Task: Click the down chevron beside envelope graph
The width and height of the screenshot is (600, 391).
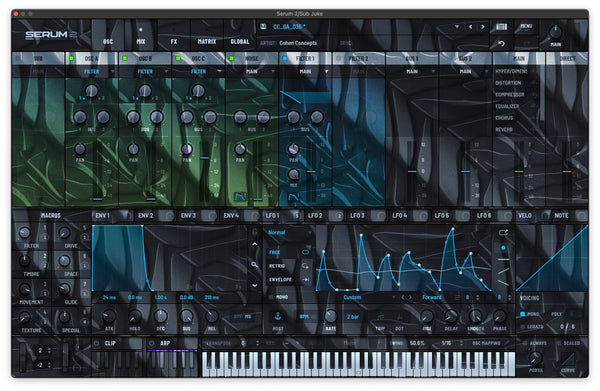Action: coord(254,285)
